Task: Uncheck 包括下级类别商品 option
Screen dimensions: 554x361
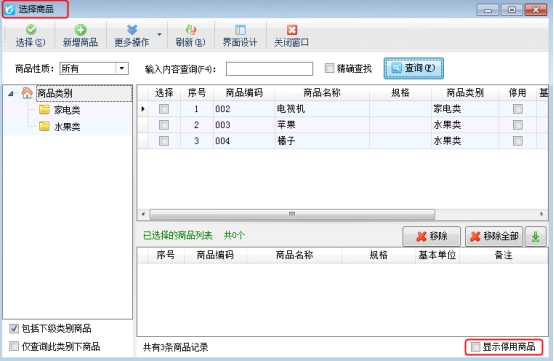Action: click(14, 329)
